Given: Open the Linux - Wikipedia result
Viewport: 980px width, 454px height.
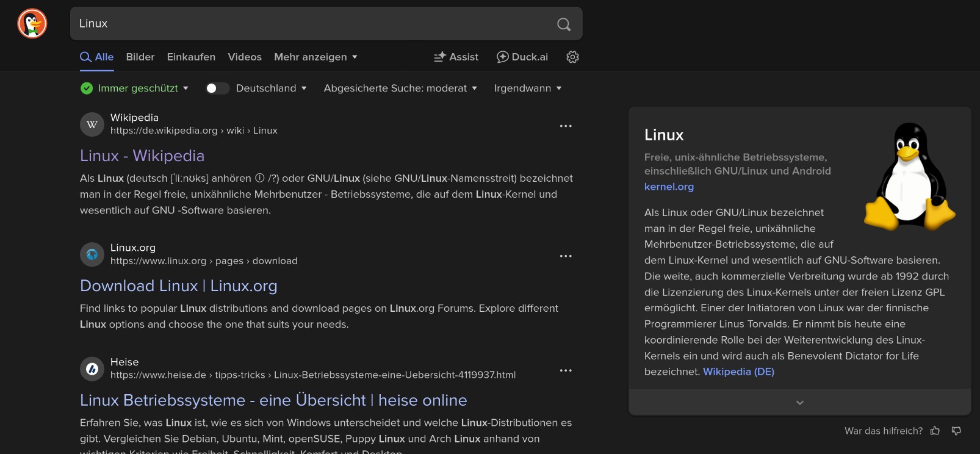Looking at the screenshot, I should point(142,156).
